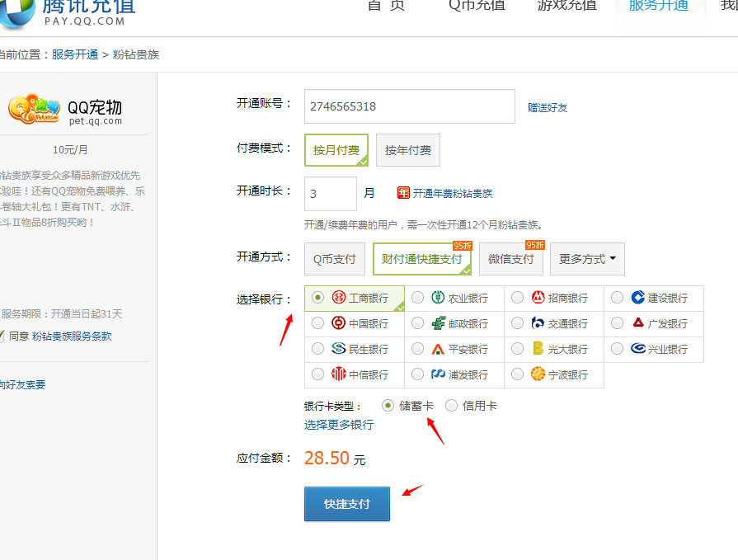This screenshot has height=560, width=738.
Task: Choose 储蓄卡 as bank card type
Action: click(x=388, y=405)
